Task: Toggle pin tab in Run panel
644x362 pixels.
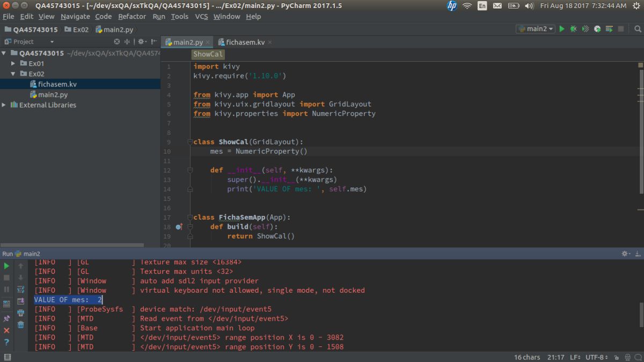Action: [6, 318]
